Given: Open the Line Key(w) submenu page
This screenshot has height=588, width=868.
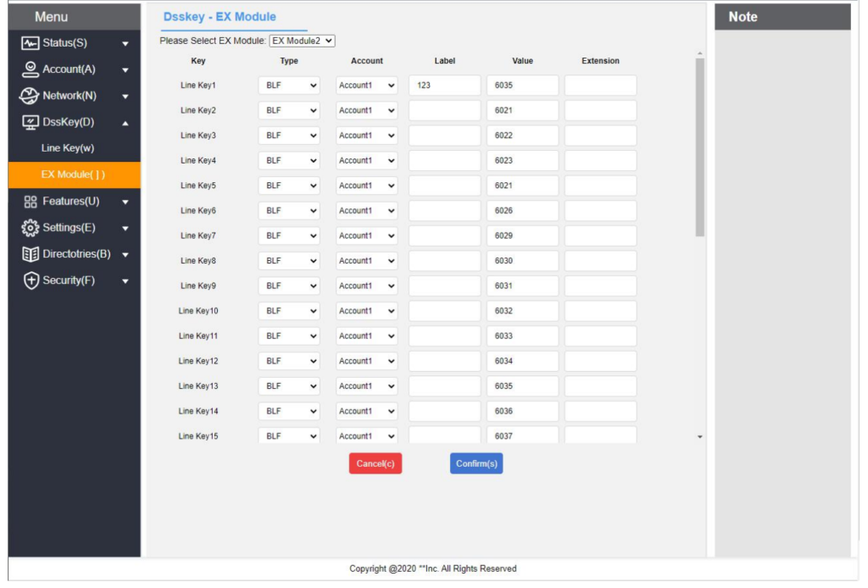Looking at the screenshot, I should [68, 148].
